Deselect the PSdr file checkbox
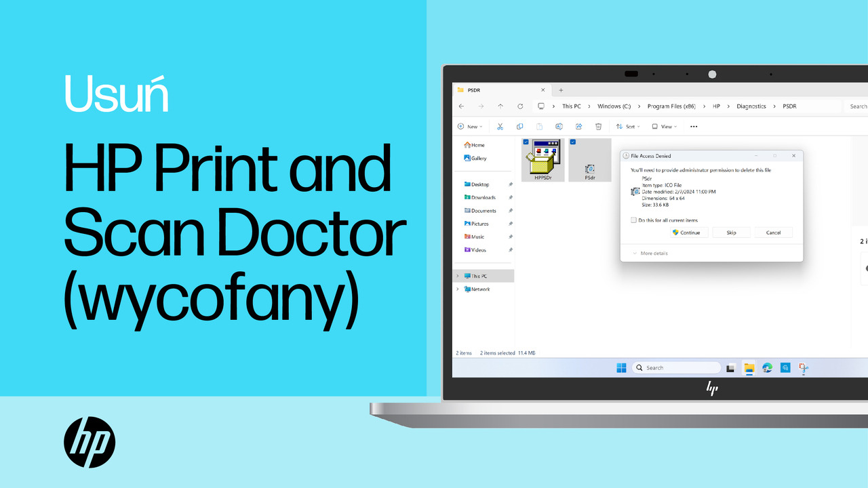This screenshot has width=868, height=488. point(572,142)
